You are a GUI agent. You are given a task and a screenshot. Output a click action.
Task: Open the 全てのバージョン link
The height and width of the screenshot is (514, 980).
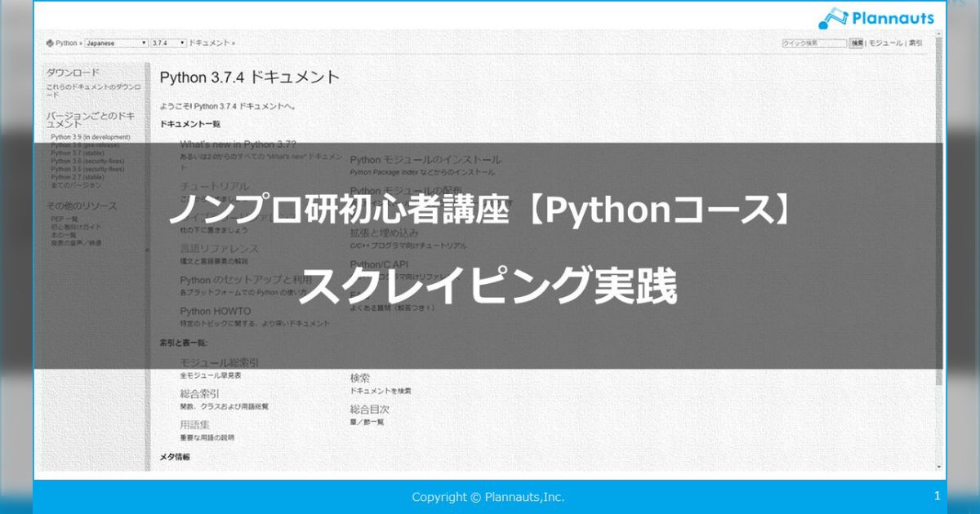[75, 185]
